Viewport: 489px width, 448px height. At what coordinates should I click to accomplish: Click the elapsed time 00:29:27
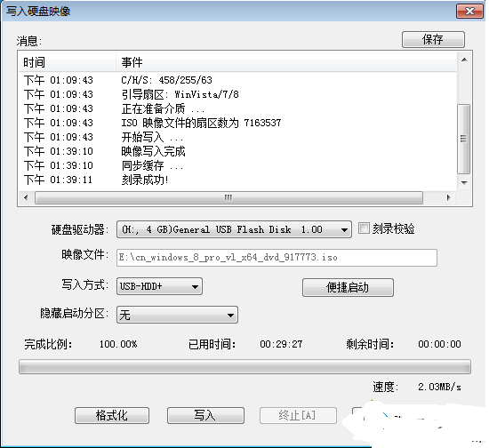coord(281,344)
